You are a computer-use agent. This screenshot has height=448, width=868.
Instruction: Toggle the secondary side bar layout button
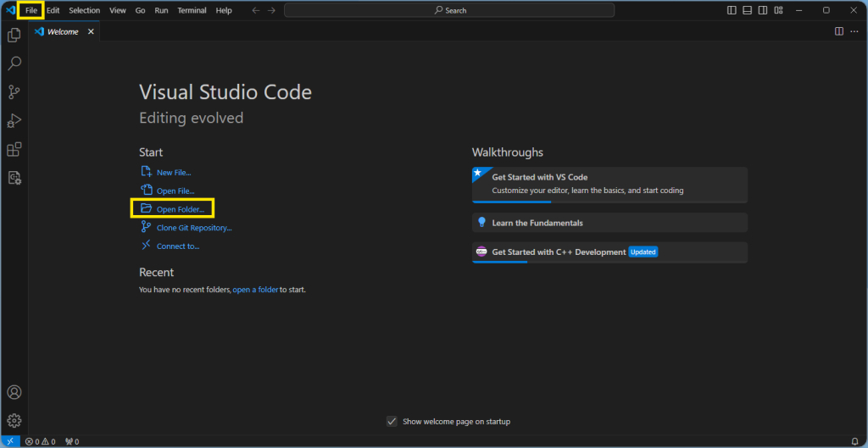[x=762, y=10]
